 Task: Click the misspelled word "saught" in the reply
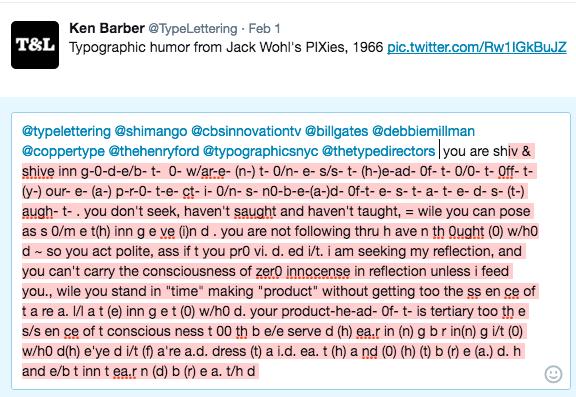point(255,212)
